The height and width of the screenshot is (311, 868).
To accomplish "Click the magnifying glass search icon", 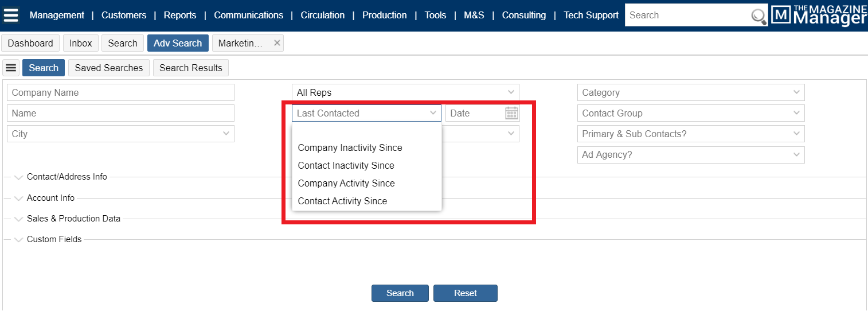I will pyautogui.click(x=758, y=17).
